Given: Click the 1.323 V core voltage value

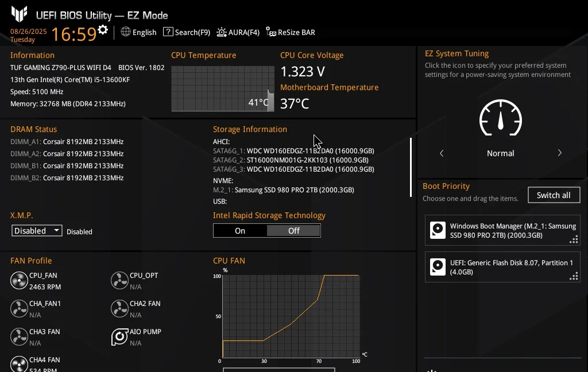Looking at the screenshot, I should pyautogui.click(x=303, y=71).
